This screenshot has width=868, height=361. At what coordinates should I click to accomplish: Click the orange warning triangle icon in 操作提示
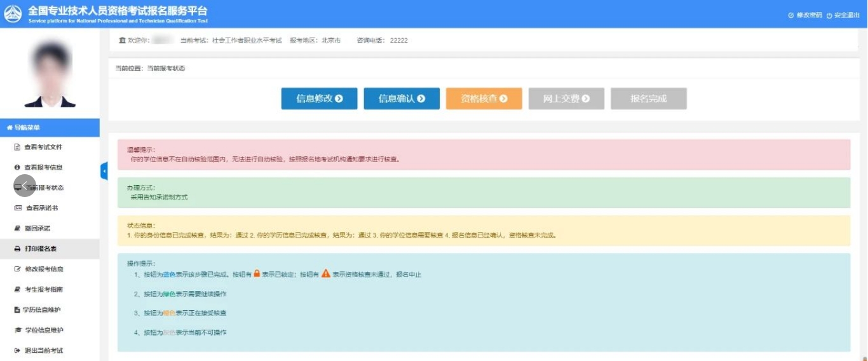[326, 274]
